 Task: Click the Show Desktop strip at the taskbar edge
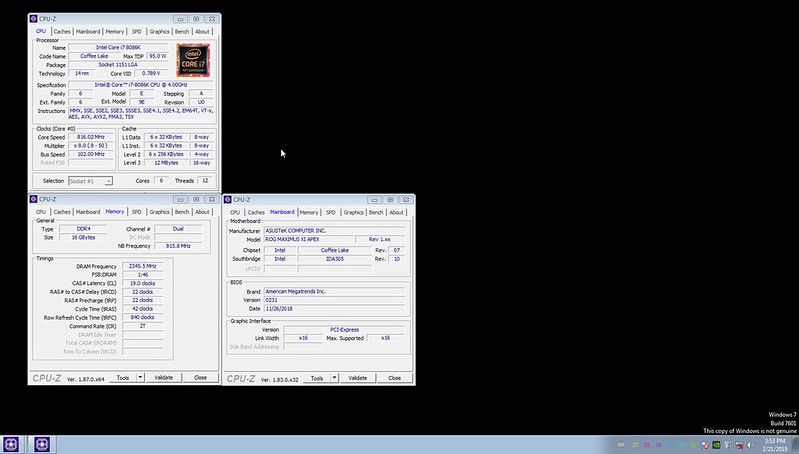pos(795,444)
